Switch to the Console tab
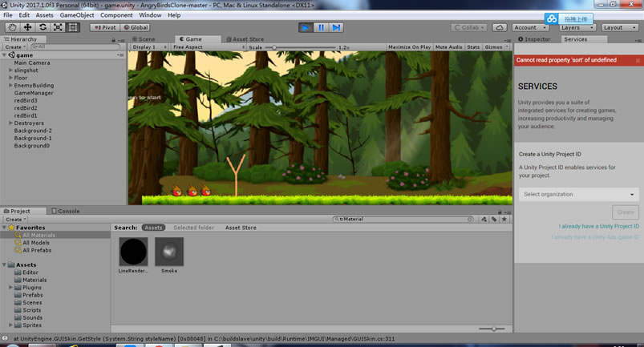The image size is (644, 347). pyautogui.click(x=66, y=212)
